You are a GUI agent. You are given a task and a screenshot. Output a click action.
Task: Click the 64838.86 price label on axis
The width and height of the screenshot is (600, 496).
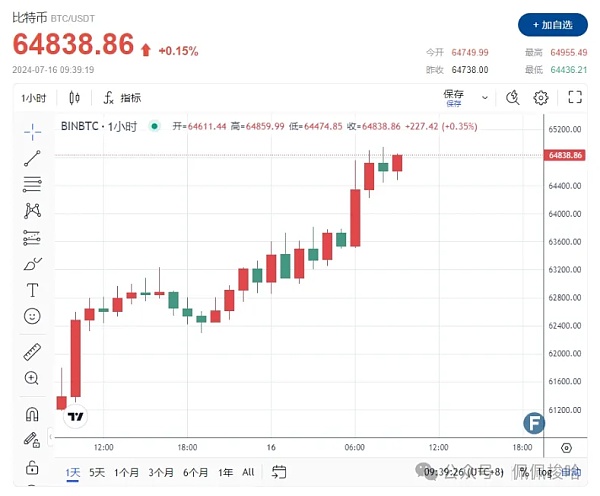[x=566, y=156]
